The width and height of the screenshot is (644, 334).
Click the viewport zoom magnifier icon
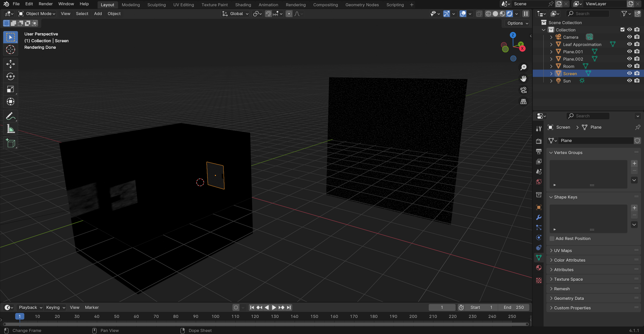click(523, 67)
